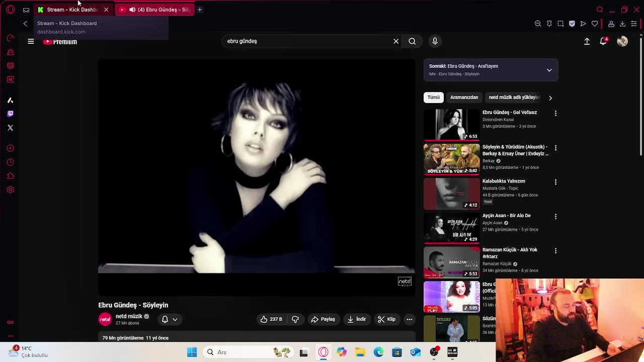Open Opera easy setup sliders icon
The height and width of the screenshot is (362, 644).
pyautogui.click(x=634, y=24)
